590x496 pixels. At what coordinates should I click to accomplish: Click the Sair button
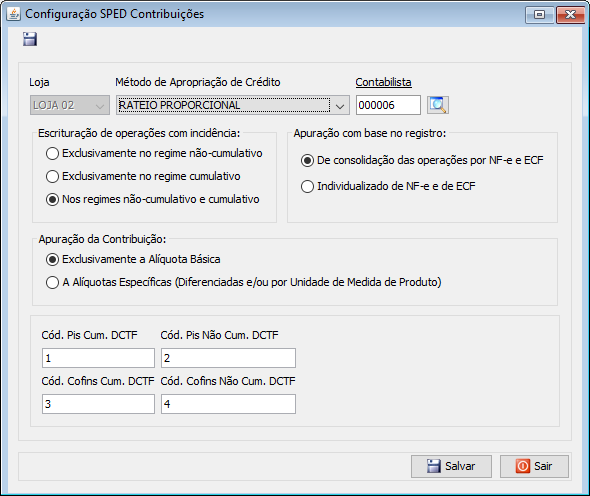[x=534, y=466]
